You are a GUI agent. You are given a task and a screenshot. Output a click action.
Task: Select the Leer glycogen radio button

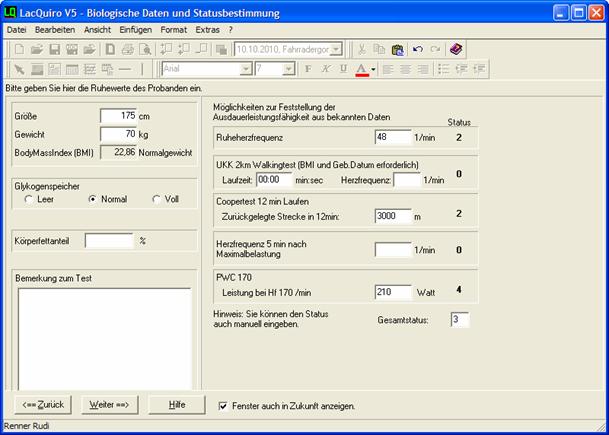click(x=29, y=199)
